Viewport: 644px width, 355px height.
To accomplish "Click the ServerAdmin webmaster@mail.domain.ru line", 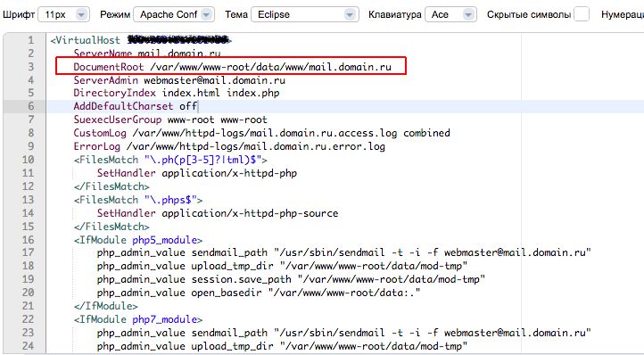I will [x=179, y=79].
